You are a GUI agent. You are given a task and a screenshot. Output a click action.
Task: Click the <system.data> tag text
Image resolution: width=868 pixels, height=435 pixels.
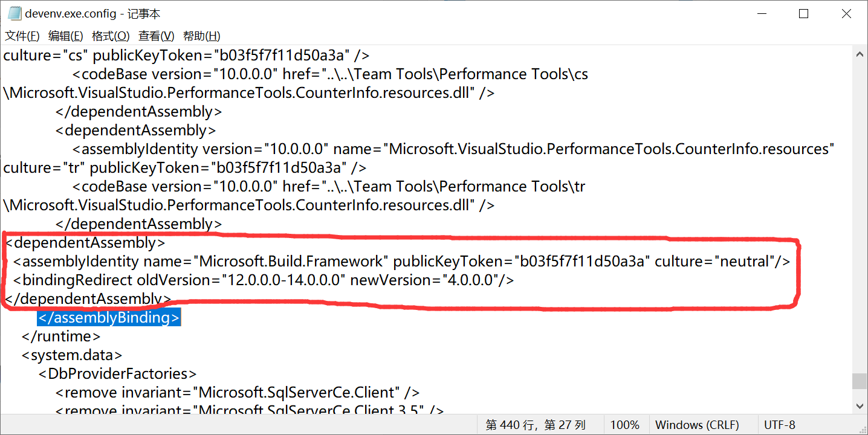(x=72, y=355)
